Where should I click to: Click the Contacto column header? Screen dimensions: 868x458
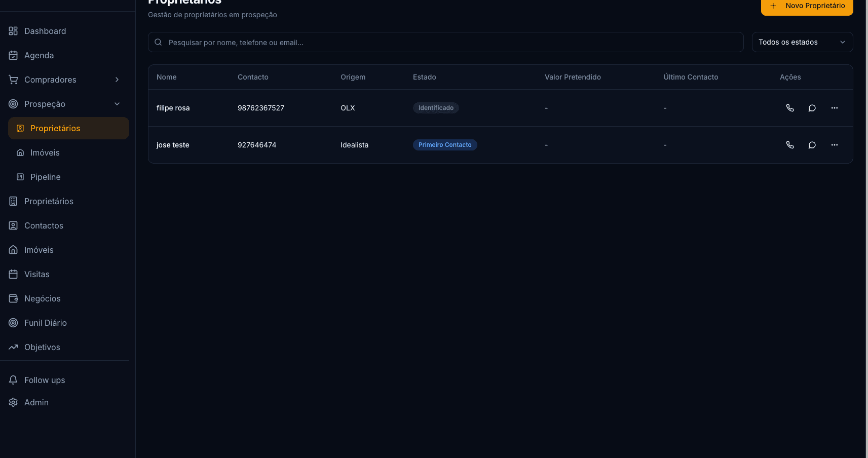click(253, 77)
